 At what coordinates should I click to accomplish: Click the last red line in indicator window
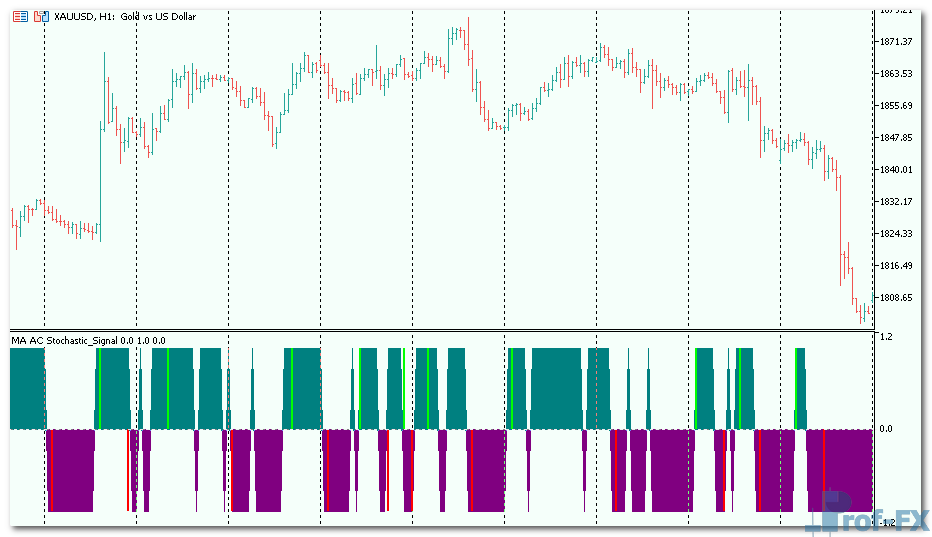[823, 470]
